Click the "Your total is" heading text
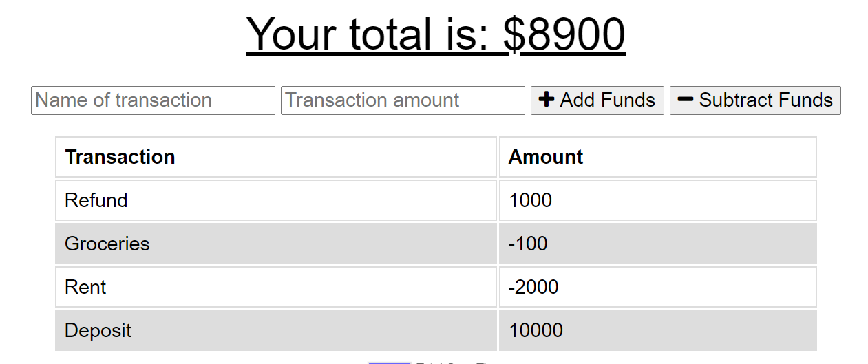The image size is (868, 364). [x=372, y=34]
